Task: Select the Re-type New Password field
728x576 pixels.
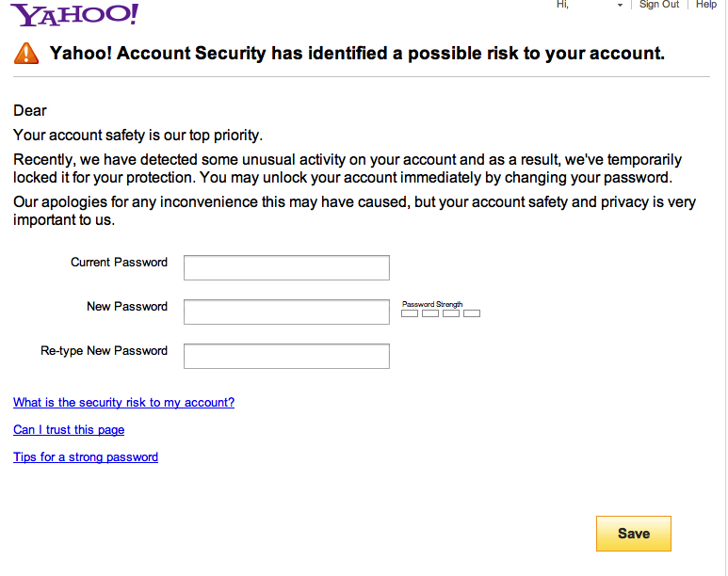Action: point(286,356)
